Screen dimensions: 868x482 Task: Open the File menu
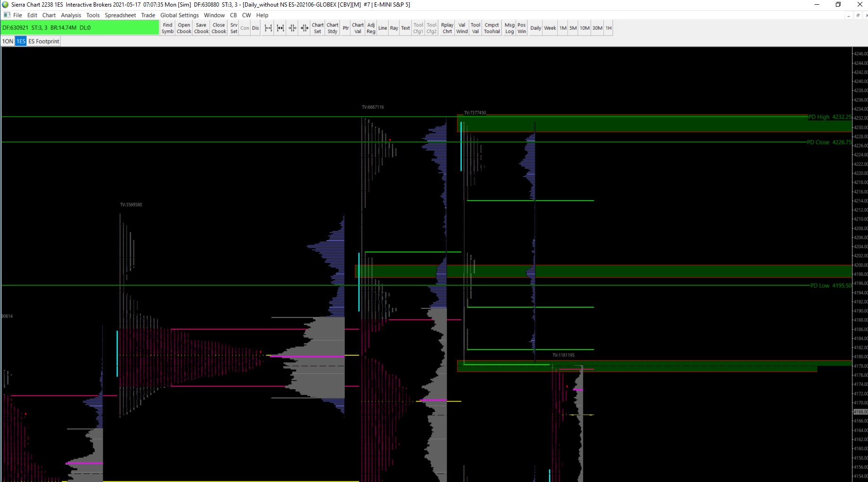(x=18, y=15)
